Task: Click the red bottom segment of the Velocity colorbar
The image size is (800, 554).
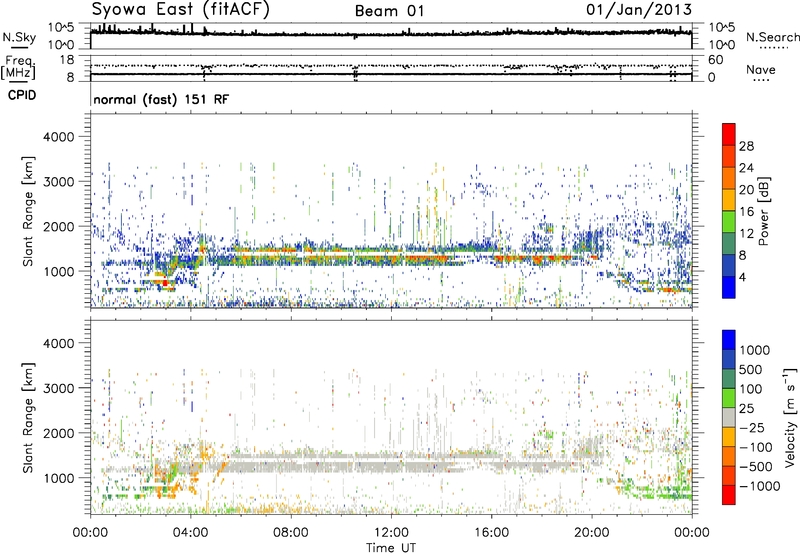Action: coord(729,495)
